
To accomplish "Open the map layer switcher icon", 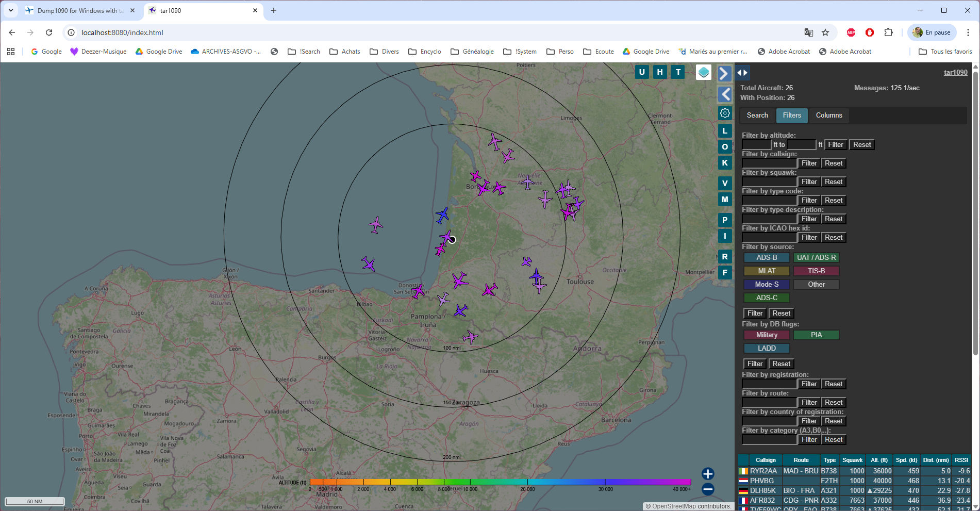I will [704, 72].
